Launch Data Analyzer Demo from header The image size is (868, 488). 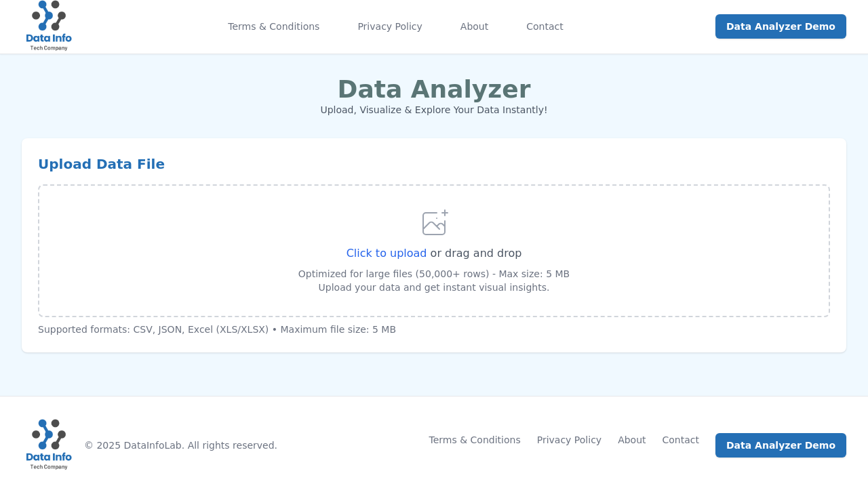(781, 26)
